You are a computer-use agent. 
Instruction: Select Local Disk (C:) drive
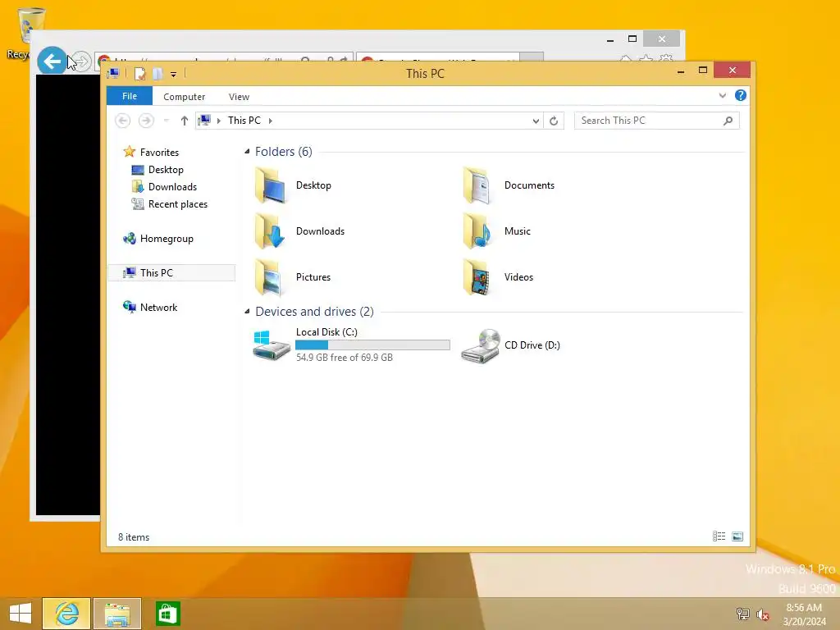click(x=351, y=345)
